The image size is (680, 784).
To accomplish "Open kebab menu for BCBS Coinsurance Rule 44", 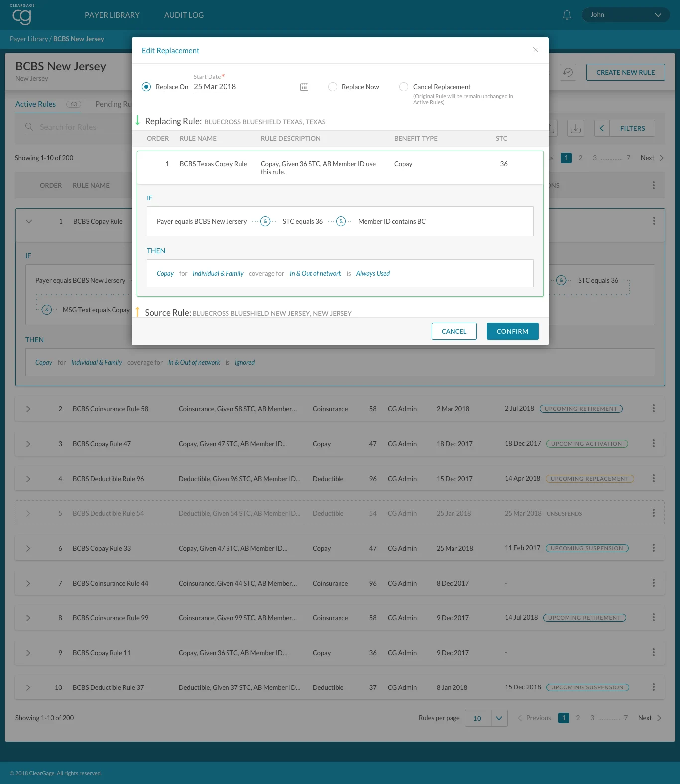I will click(x=654, y=583).
